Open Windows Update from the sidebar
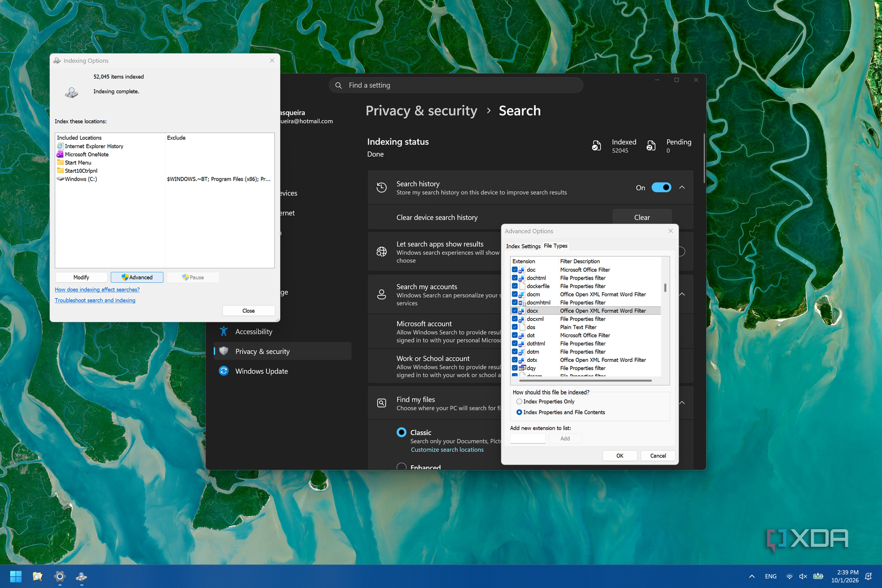 (x=261, y=371)
